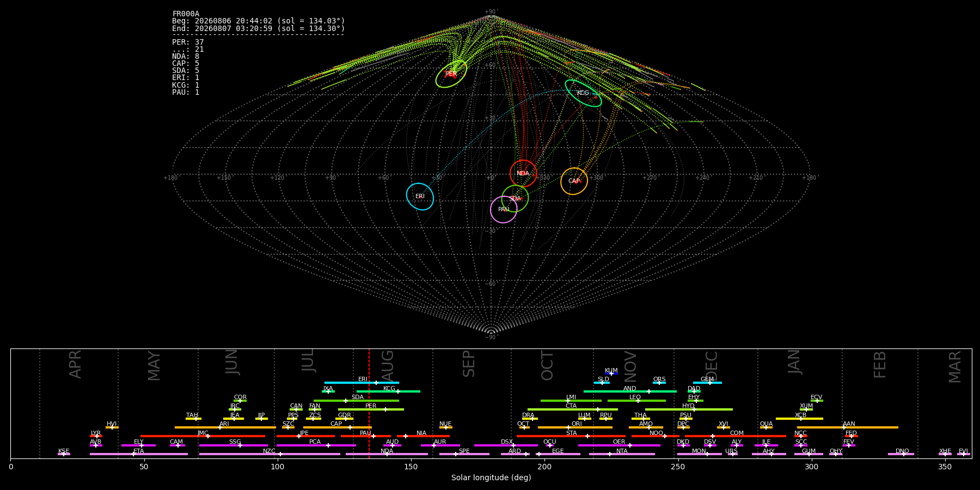Click the DEC month label
Screen dimensions: 980x490
click(x=712, y=366)
